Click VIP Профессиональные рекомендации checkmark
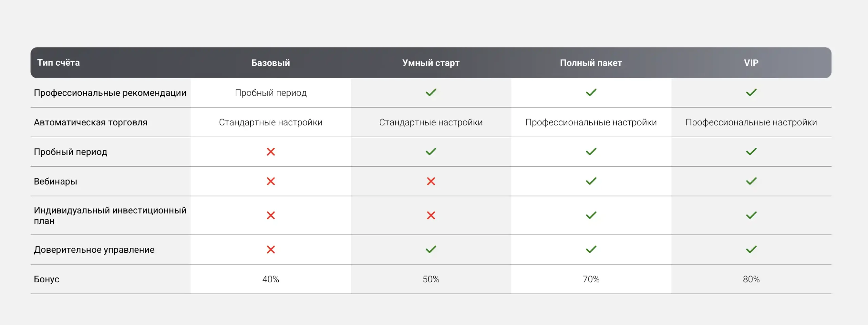868x325 pixels. pos(751,93)
